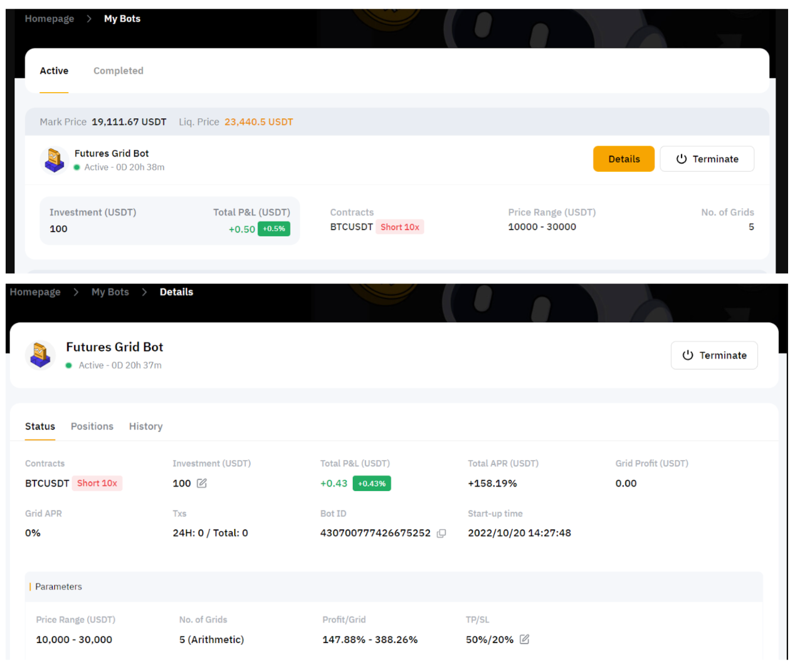Click the green +0.43% P&L badge

(372, 483)
